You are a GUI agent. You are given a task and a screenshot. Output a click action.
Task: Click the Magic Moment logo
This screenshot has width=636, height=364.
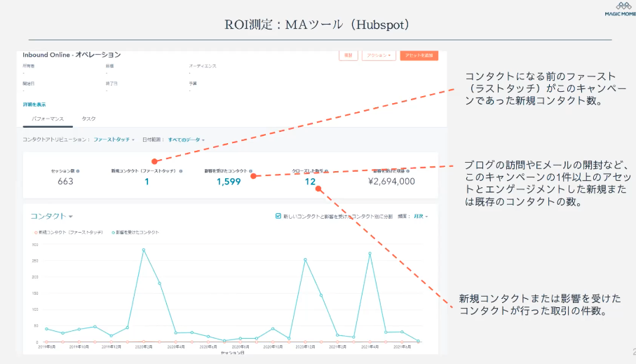click(x=621, y=9)
